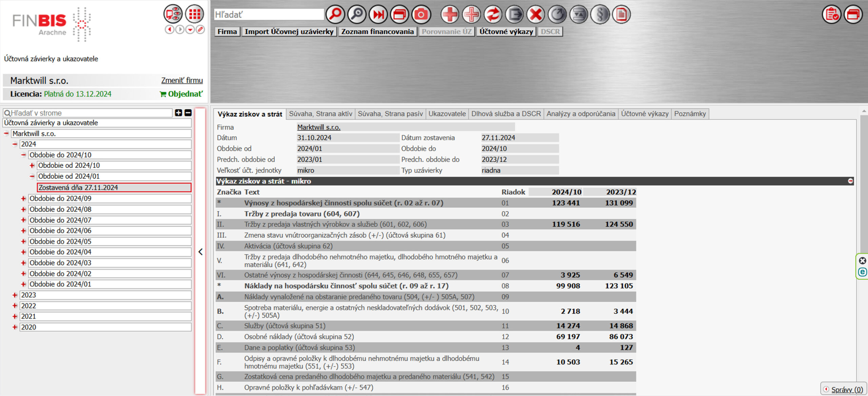
Task: Select the Obdobie do 2024/07 tree item
Action: click(110, 220)
